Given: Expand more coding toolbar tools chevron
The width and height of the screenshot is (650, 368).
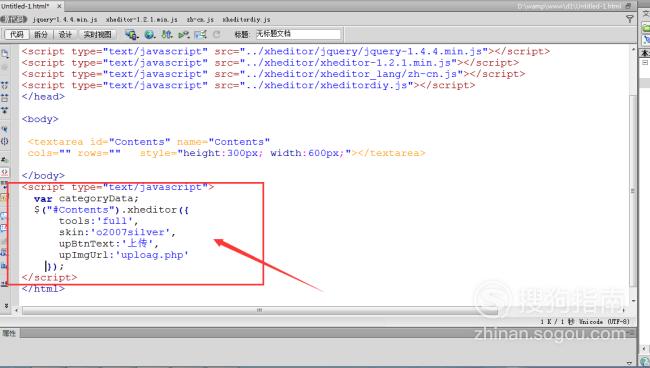Looking at the screenshot, I should click(x=6, y=305).
